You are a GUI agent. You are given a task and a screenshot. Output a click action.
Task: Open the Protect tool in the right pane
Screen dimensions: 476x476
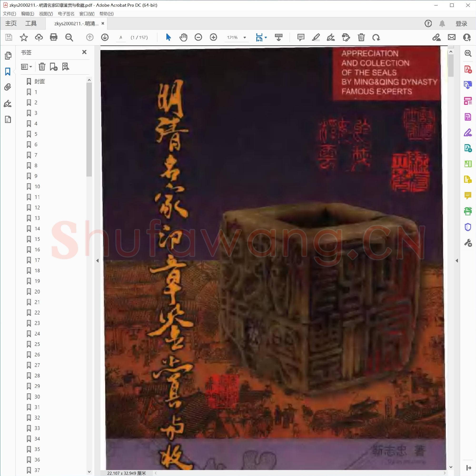(468, 227)
